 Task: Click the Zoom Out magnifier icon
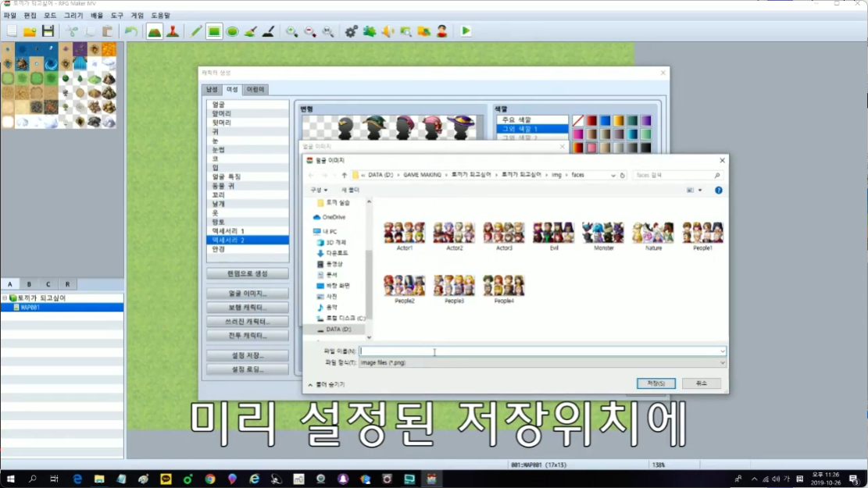(310, 31)
